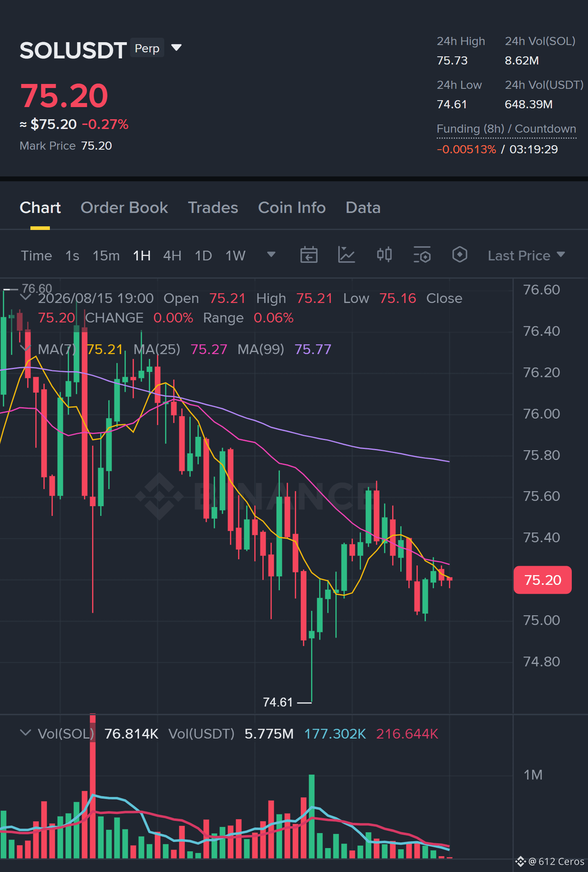Select the 1H interval
588x872 pixels.
(142, 256)
